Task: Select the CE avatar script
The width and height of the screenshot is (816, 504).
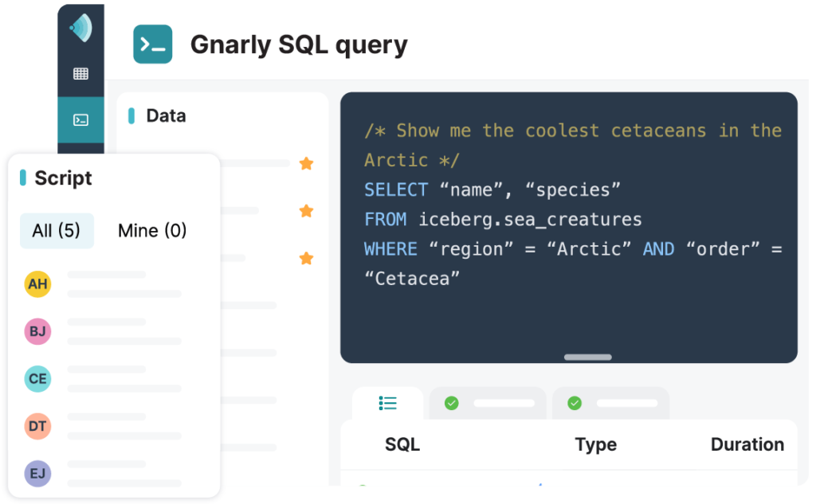Action: 103,379
